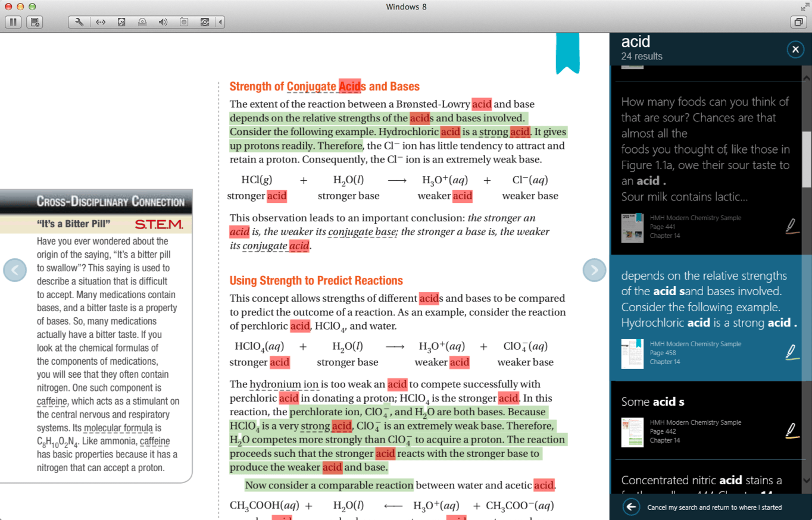Click the sharing sync icon in toolbar
Viewport: 812px width, 520px height.
click(205, 22)
